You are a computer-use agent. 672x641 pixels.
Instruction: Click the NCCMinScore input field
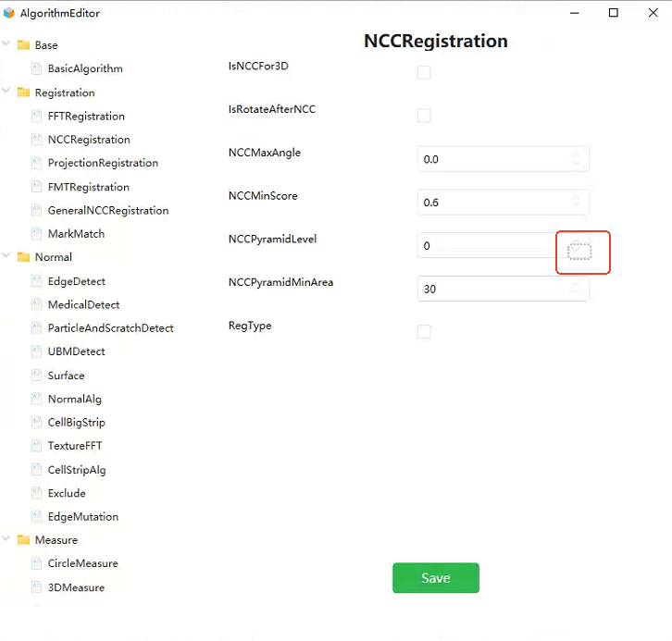click(504, 203)
